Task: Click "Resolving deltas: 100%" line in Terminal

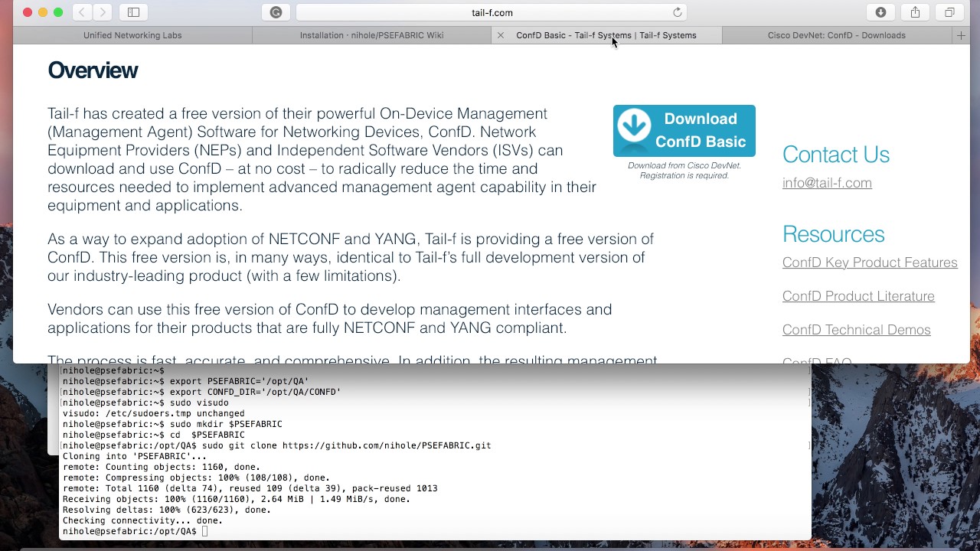Action: click(167, 510)
